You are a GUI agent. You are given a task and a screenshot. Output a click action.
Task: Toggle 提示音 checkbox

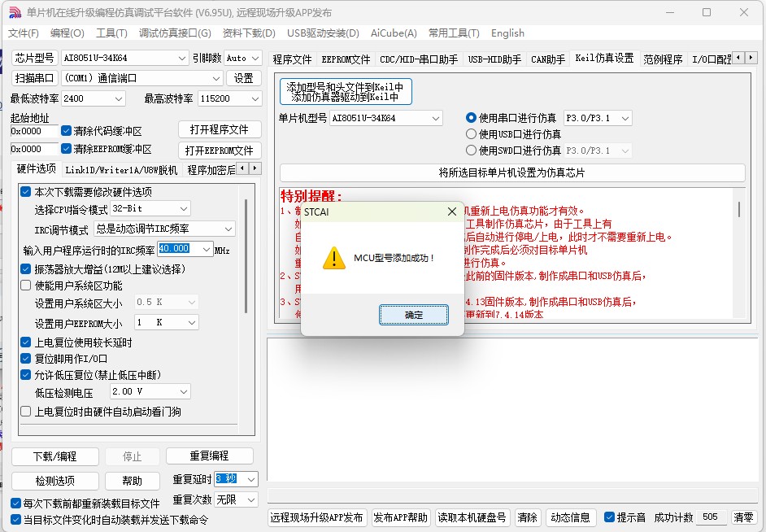(609, 517)
